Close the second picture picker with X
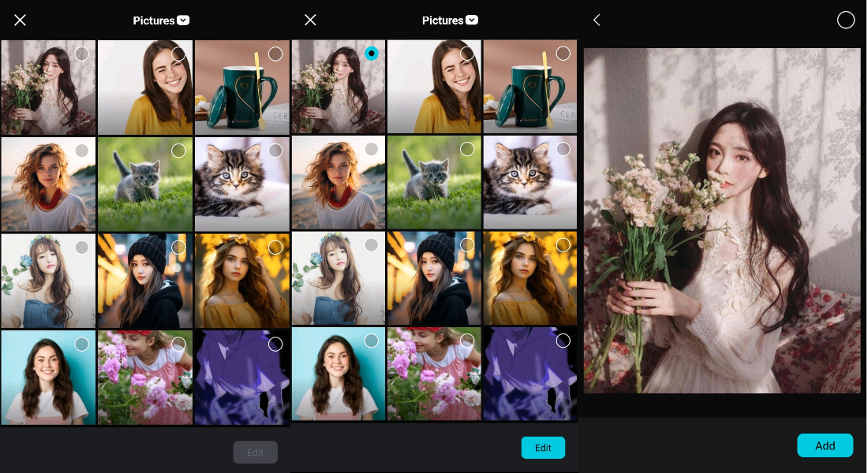868x473 pixels. pyautogui.click(x=311, y=20)
